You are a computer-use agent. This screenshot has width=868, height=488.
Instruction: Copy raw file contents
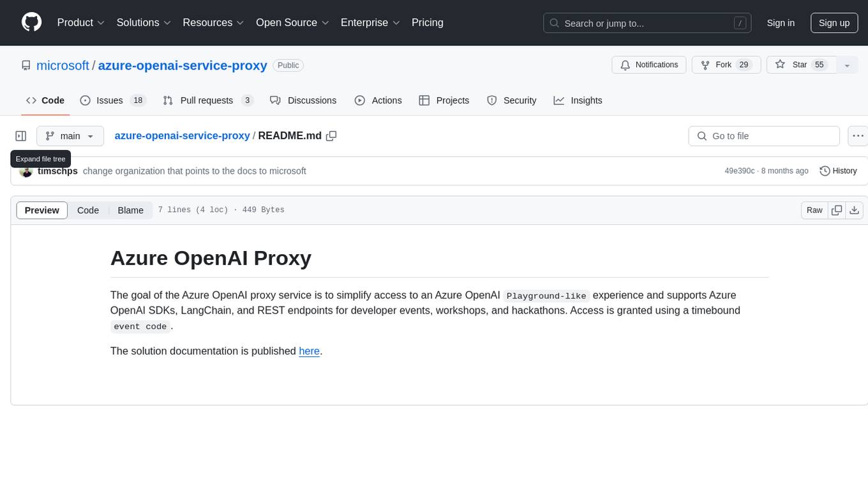click(x=837, y=210)
